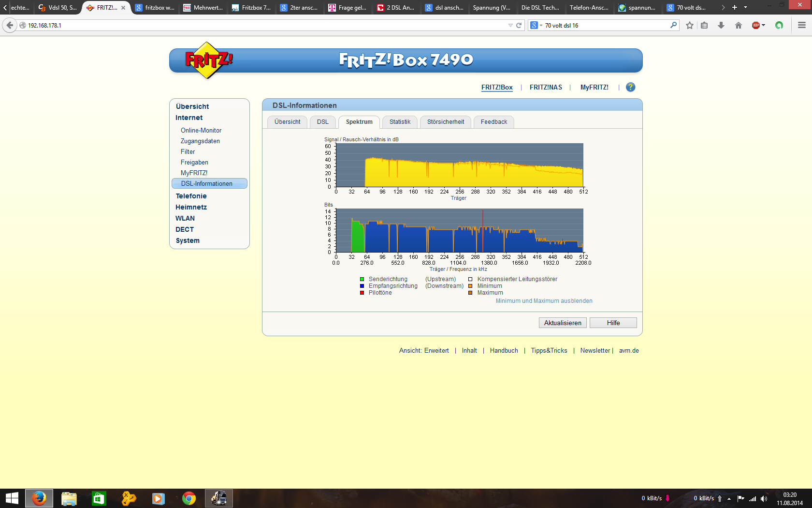
Task: Click the Firefox icon in the taskbar
Action: coord(39,498)
